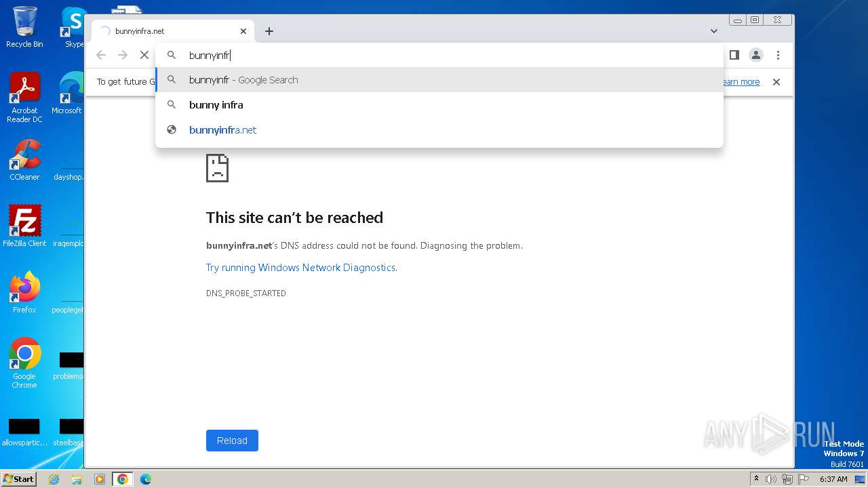Select DNS_PROBE_STARTED error code text
868x488 pixels.
(x=246, y=293)
